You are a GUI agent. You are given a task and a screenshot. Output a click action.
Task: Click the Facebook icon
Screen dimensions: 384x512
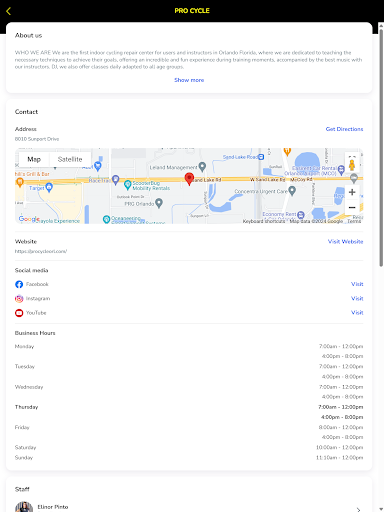[19, 284]
